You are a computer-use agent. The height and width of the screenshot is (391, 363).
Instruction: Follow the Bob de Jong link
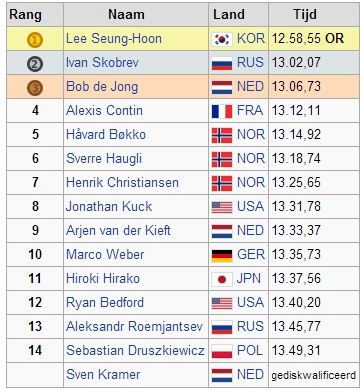[102, 87]
